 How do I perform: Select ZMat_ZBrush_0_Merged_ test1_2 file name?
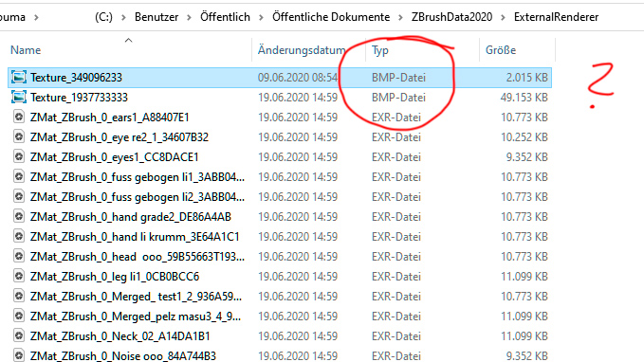point(136,297)
